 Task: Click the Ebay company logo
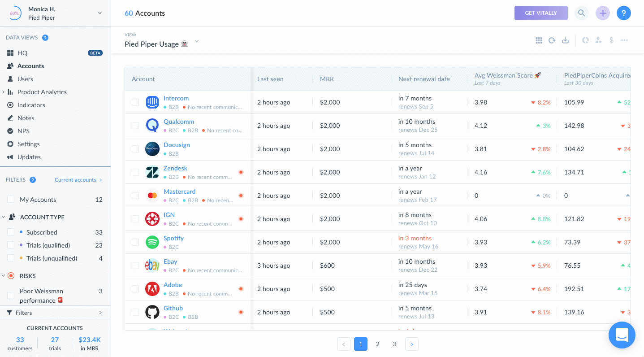click(152, 266)
